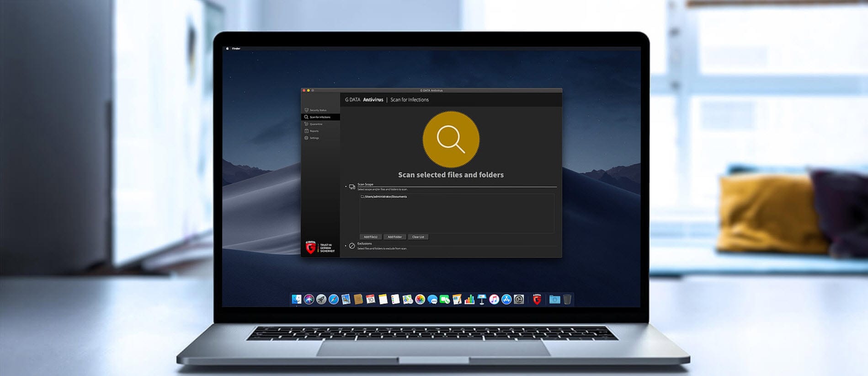Open iTunes from the dock
The image size is (868, 376).
point(494,299)
